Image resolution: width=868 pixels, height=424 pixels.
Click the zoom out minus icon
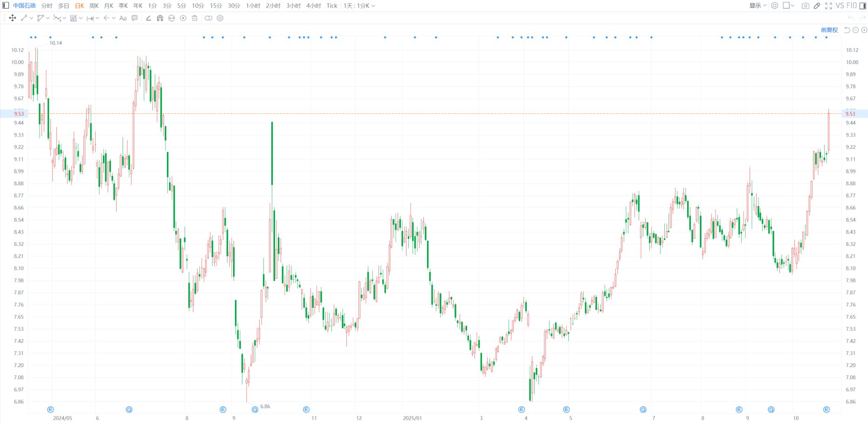click(x=855, y=30)
